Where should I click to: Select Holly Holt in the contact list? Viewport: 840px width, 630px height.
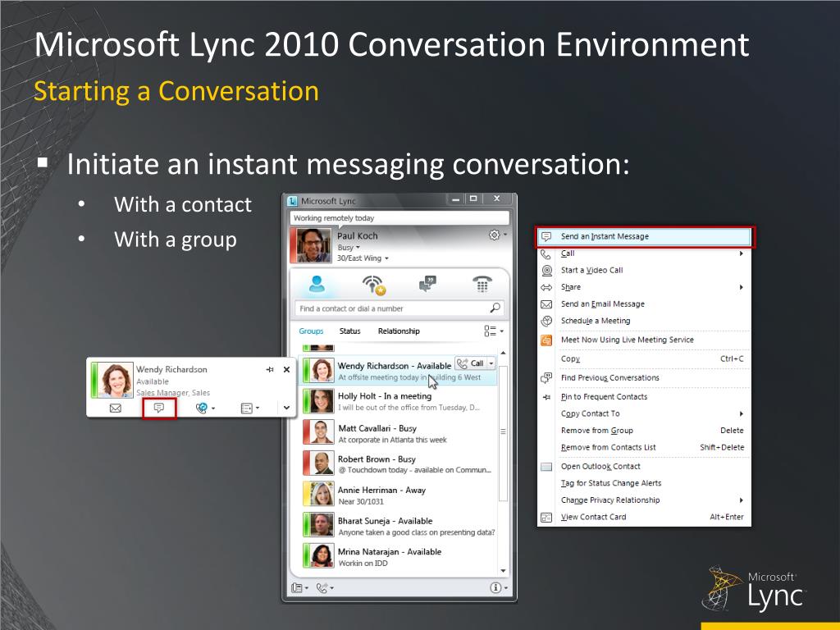tap(399, 401)
